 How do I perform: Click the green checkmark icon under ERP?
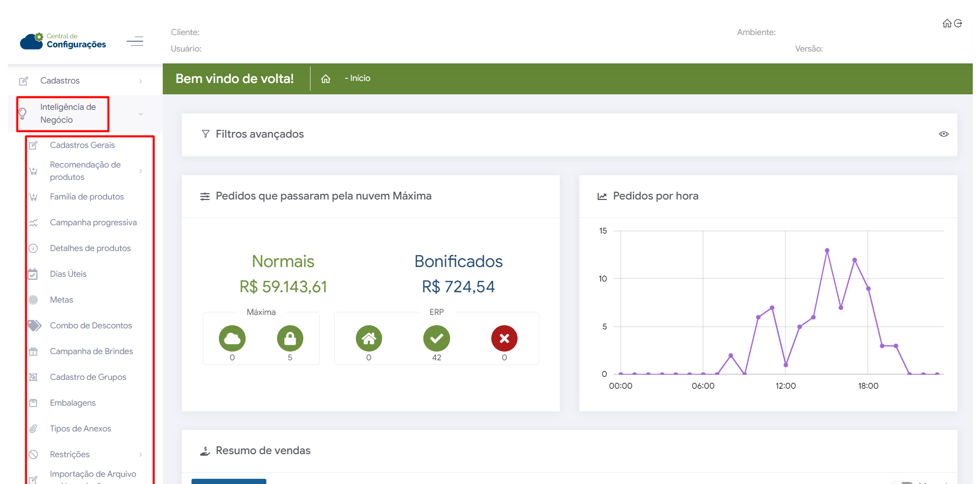[437, 338]
